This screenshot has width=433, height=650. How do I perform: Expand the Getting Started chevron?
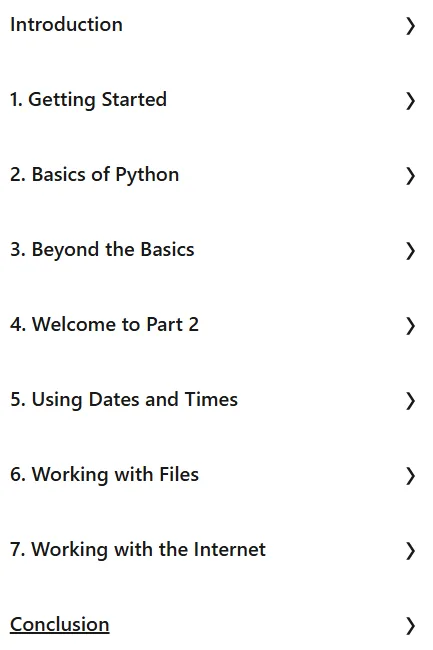point(410,101)
